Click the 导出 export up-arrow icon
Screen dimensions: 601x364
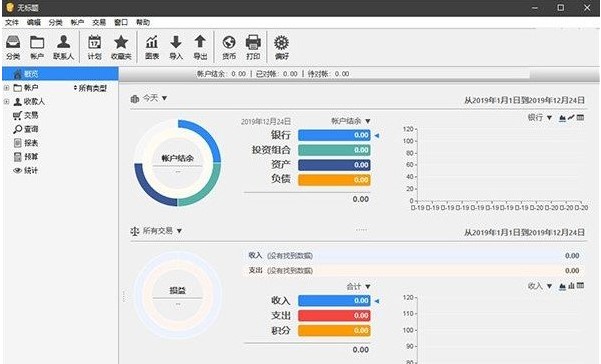point(200,47)
